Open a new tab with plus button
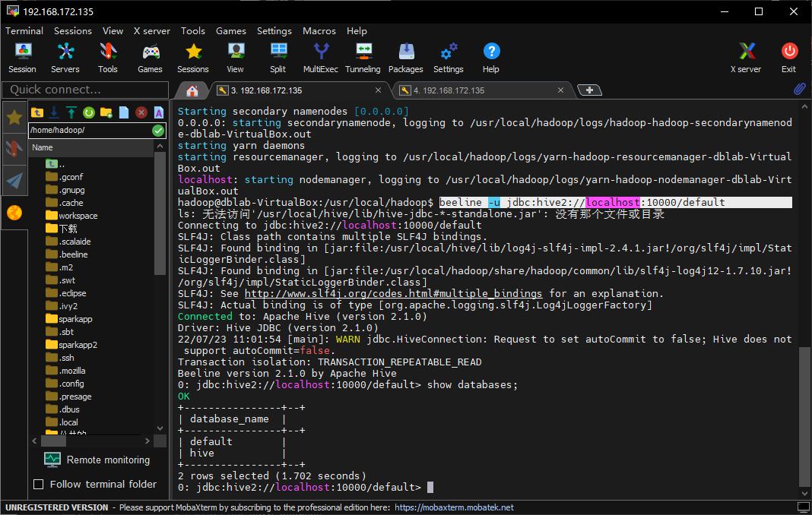 [x=589, y=90]
